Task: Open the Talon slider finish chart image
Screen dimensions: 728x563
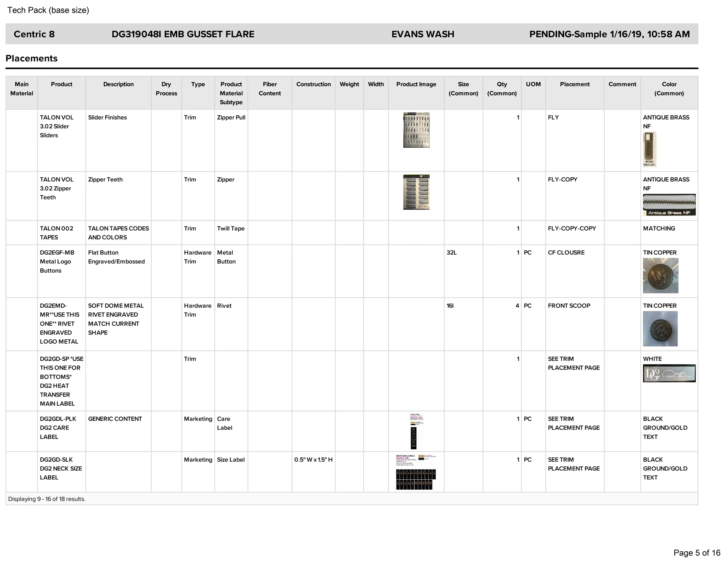Action: tap(416, 130)
